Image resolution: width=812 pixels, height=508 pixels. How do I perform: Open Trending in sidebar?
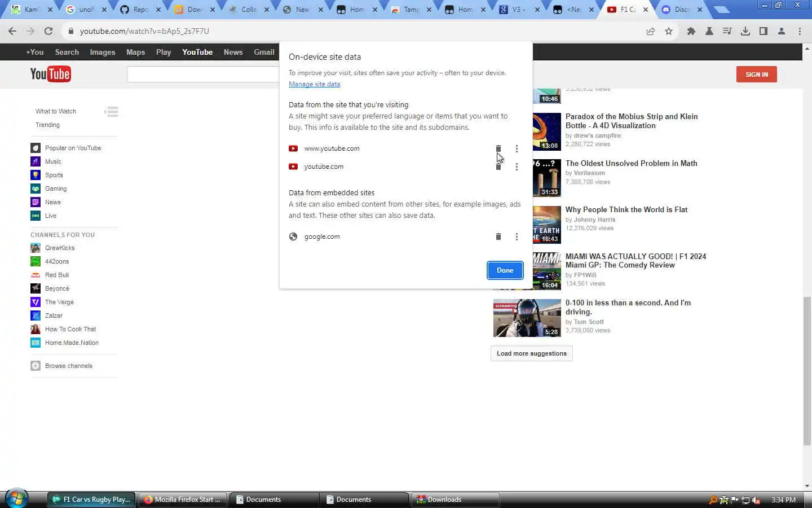coord(47,125)
